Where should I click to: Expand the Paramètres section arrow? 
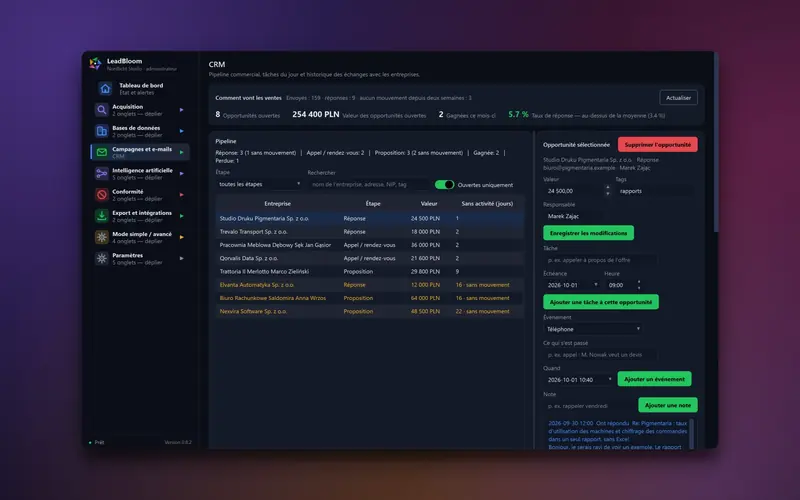[x=182, y=259]
